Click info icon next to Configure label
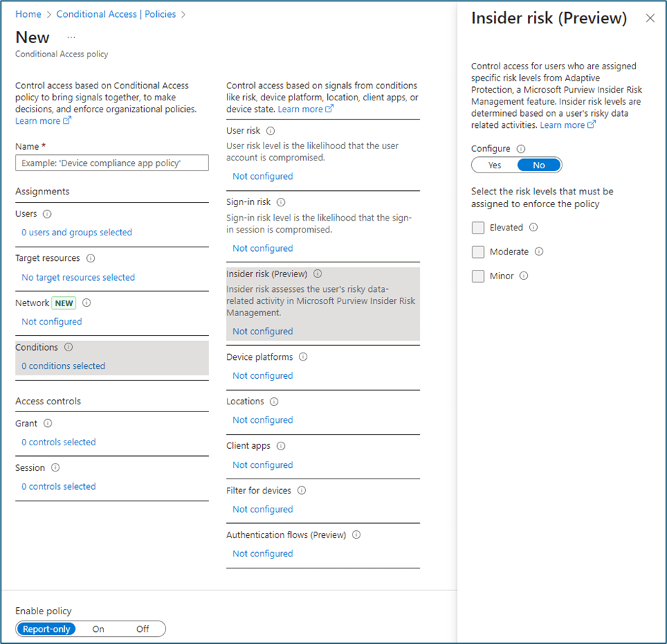 pos(521,149)
